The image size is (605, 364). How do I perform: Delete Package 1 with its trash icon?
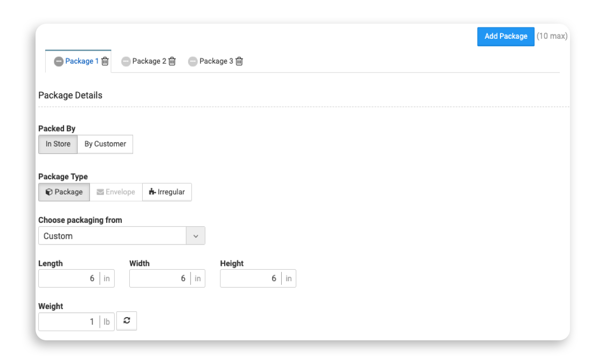(x=105, y=61)
